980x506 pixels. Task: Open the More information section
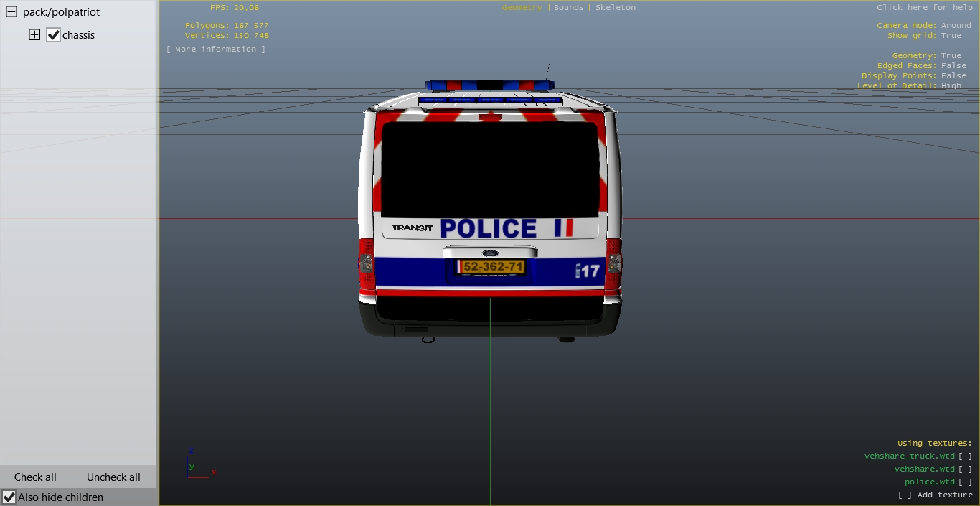[216, 50]
